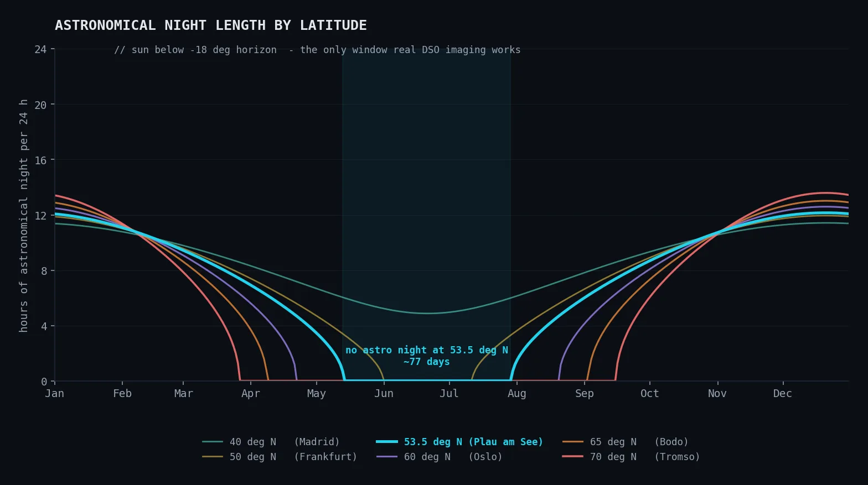The height and width of the screenshot is (485, 868).
Task: Click the '12' y-axis tick label
Action: [x=40, y=216]
